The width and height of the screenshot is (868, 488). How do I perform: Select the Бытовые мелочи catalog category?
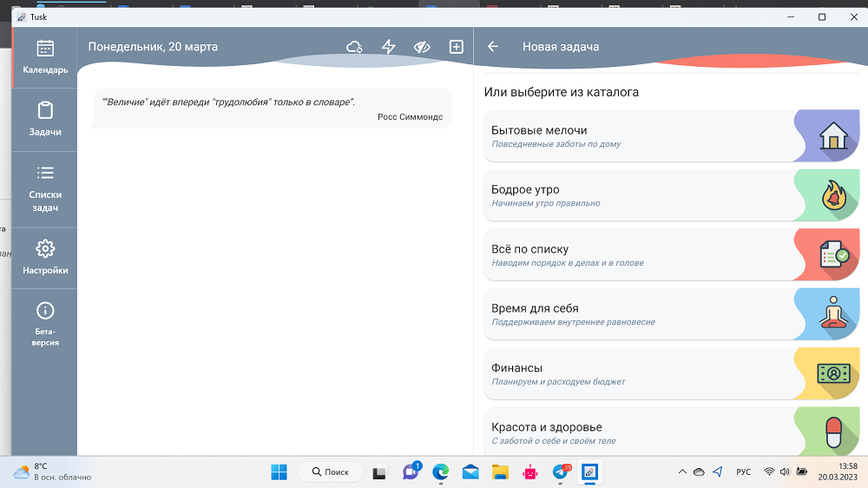coord(638,135)
